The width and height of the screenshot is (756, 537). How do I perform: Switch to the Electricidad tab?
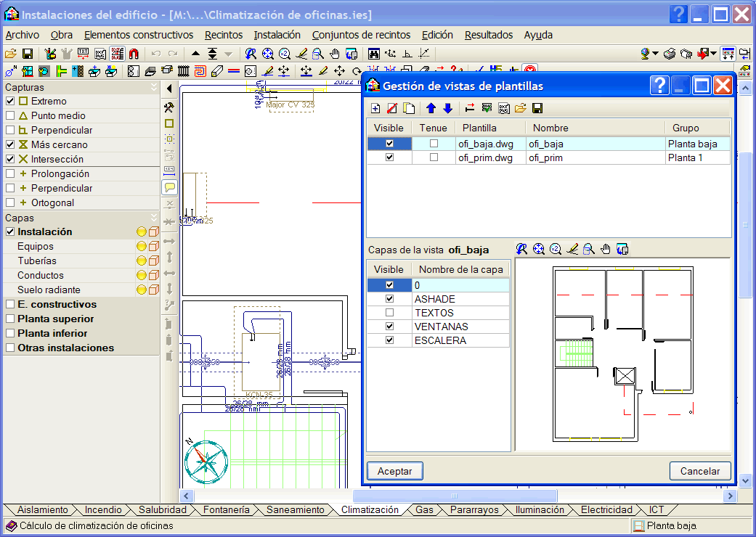click(x=606, y=509)
